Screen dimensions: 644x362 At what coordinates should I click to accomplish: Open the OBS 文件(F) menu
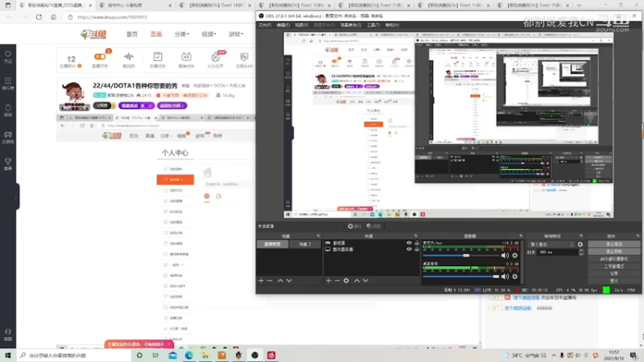click(265, 25)
